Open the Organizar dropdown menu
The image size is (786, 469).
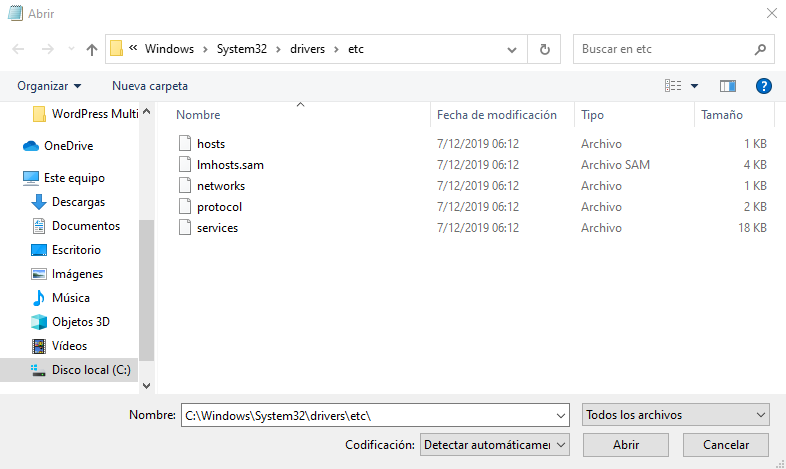(49, 86)
